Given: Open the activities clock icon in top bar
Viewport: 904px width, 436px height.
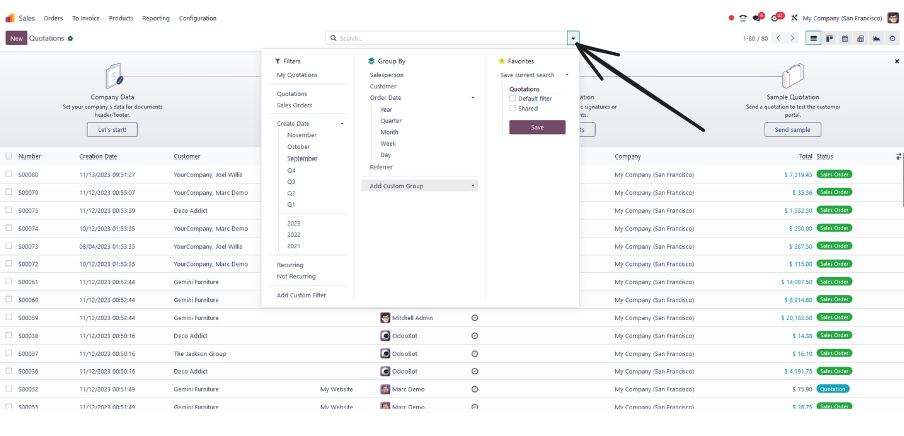Looking at the screenshot, I should click(775, 18).
